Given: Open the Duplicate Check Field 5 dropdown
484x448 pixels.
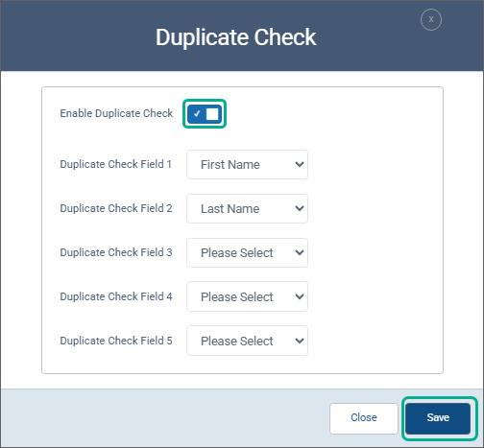Looking at the screenshot, I should [247, 341].
